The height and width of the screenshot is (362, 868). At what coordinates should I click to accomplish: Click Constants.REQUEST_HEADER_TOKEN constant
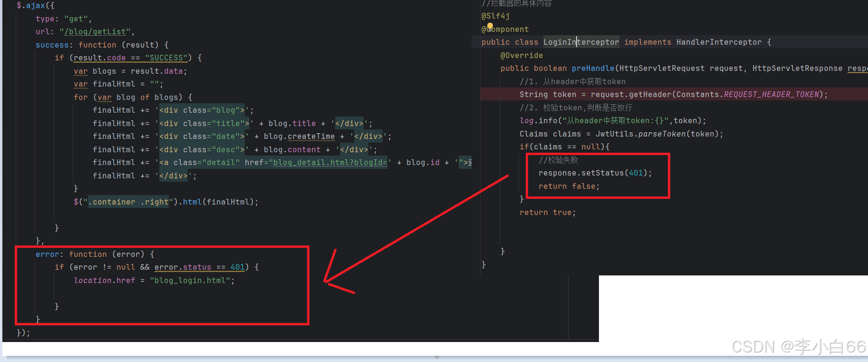point(747,95)
